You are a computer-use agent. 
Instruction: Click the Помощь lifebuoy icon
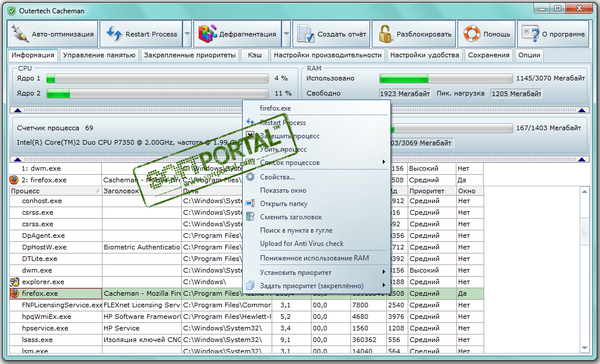471,34
